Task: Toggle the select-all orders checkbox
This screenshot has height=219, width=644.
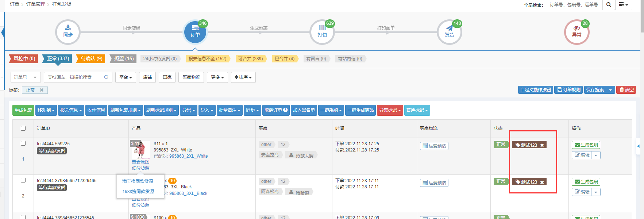Action: (x=23, y=128)
